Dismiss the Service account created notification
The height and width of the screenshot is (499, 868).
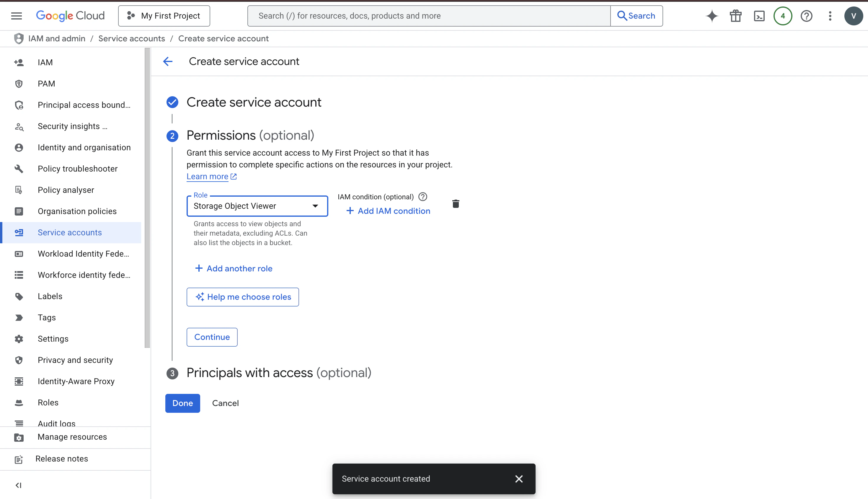click(x=519, y=479)
